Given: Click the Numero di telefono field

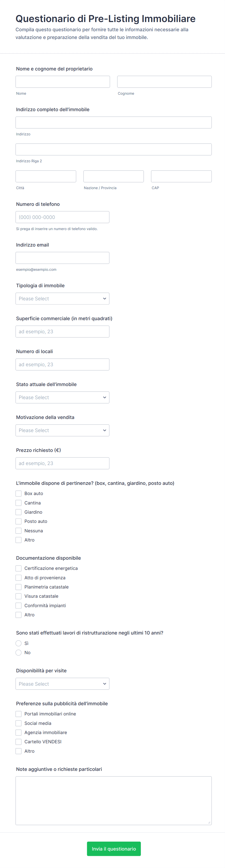Looking at the screenshot, I should (62, 217).
